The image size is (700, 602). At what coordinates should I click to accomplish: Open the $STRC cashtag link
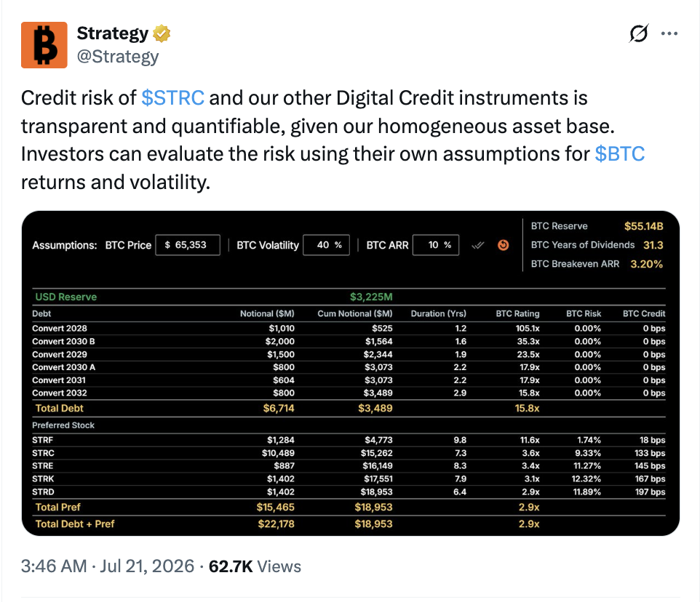click(x=172, y=98)
